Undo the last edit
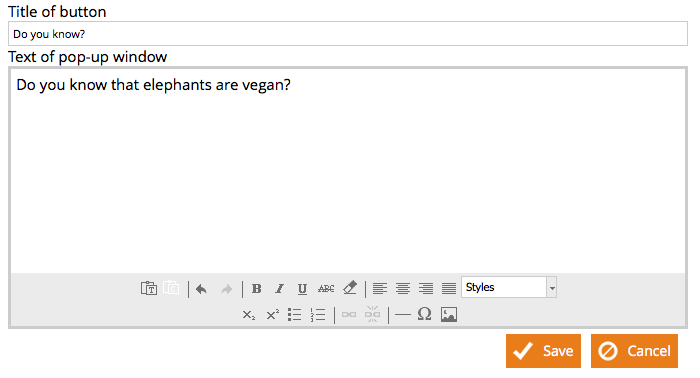This screenshot has height=378, width=700. (x=201, y=289)
